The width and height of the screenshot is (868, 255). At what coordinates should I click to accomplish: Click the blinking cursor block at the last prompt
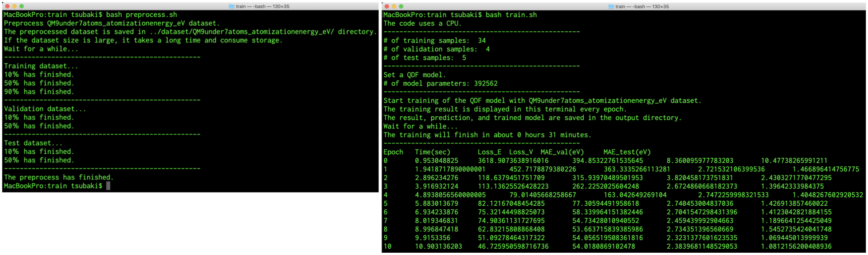click(108, 186)
